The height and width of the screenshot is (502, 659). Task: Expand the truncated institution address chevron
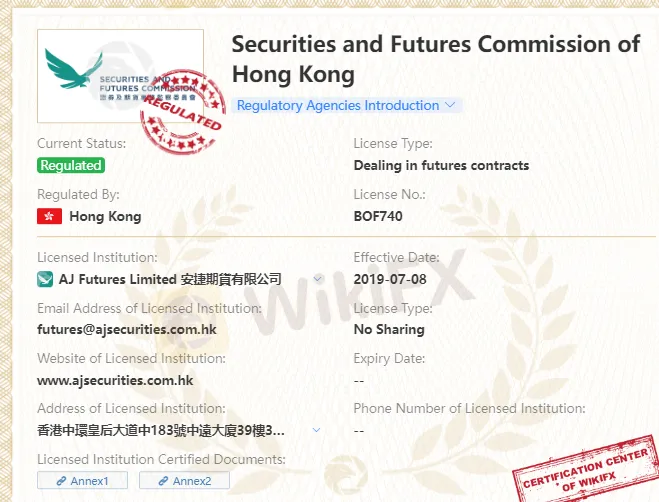[x=317, y=430]
